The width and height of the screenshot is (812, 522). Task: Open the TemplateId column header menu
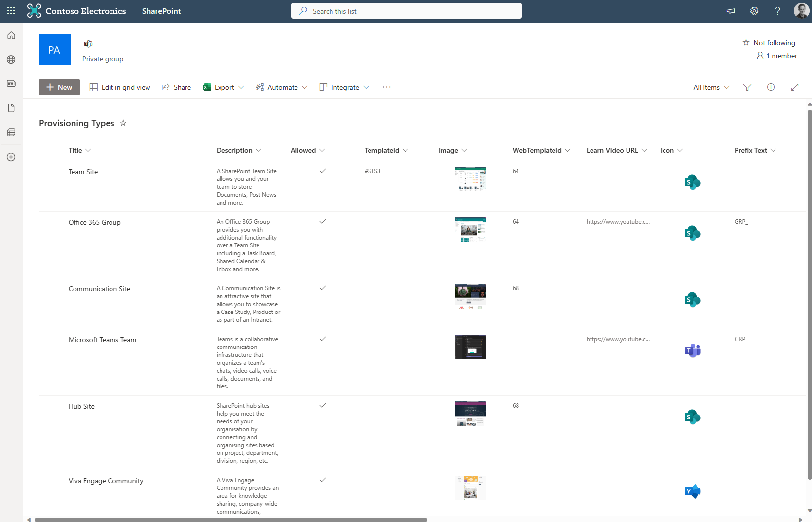tap(387, 150)
